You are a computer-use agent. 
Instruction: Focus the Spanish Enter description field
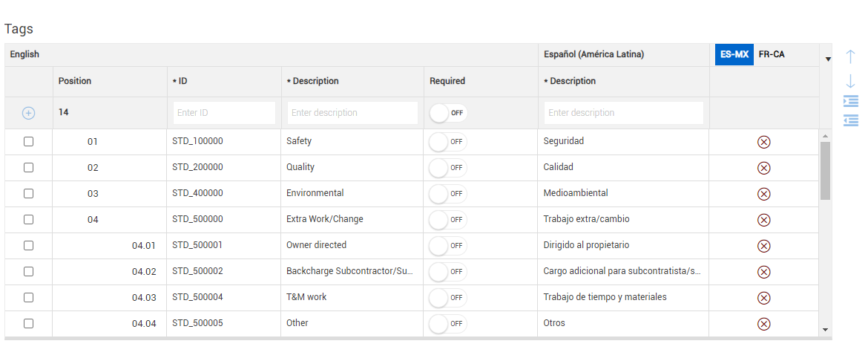click(x=624, y=113)
